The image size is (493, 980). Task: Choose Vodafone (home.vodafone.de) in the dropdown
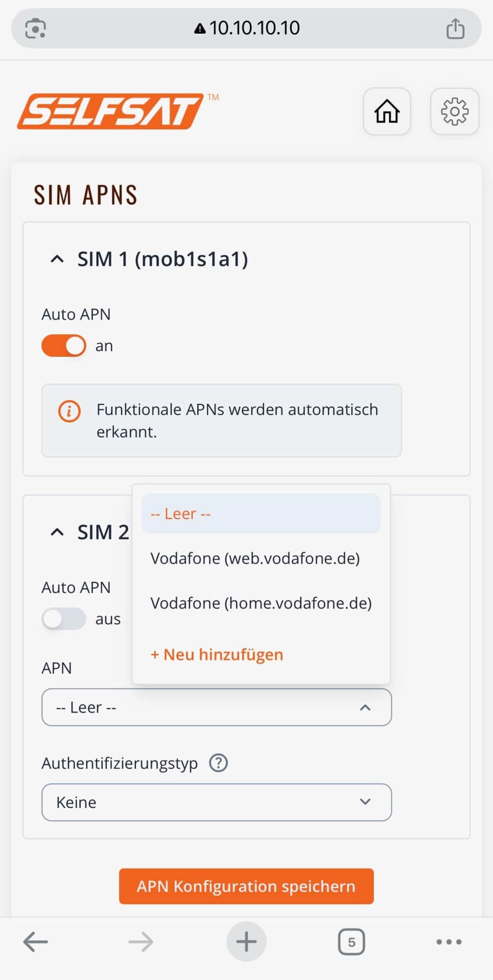(261, 603)
